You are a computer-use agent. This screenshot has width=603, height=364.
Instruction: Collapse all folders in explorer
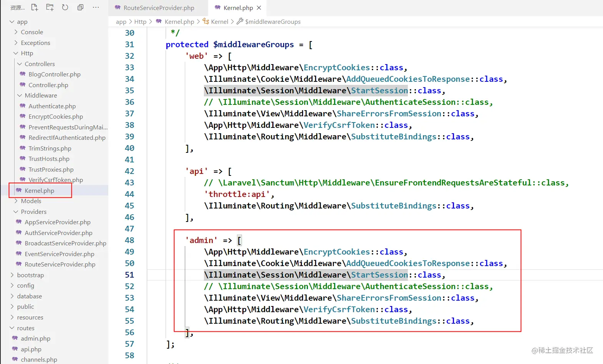pos(80,7)
